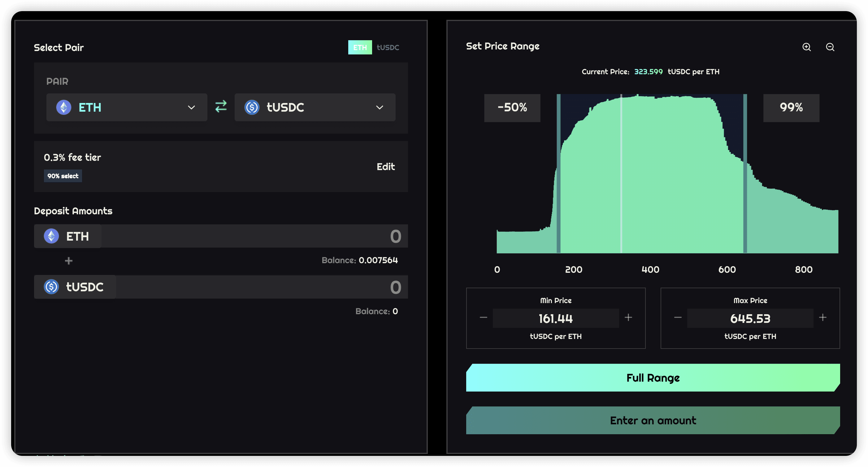The image size is (868, 467).
Task: Increase Max Price with the plus icon
Action: [822, 318]
